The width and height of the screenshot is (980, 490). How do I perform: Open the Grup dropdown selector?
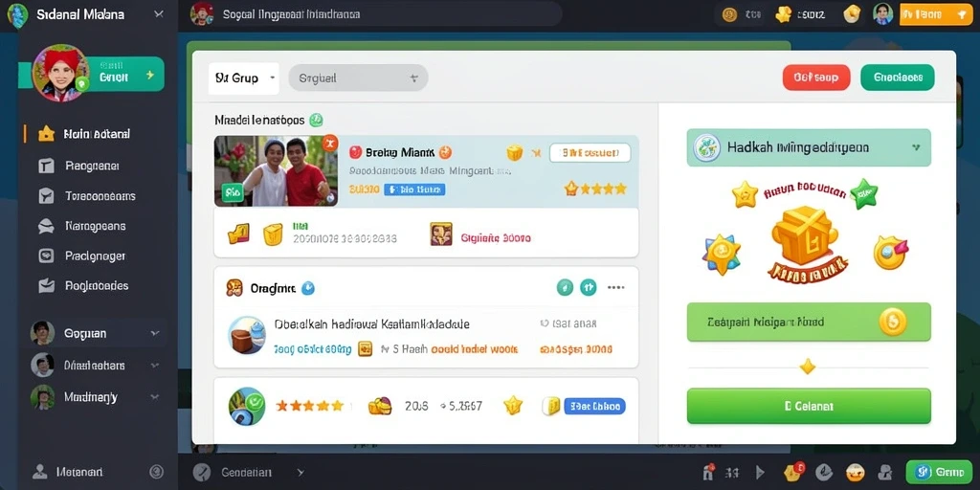pyautogui.click(x=244, y=78)
